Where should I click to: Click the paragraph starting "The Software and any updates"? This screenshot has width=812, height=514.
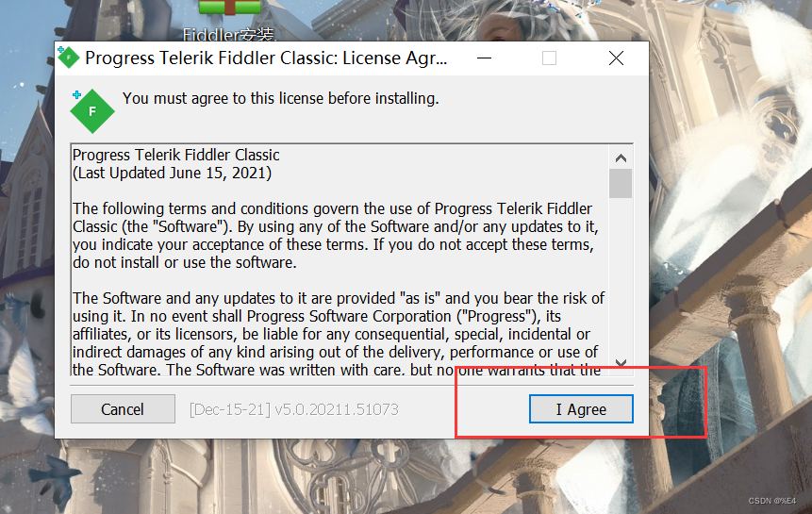(339, 334)
